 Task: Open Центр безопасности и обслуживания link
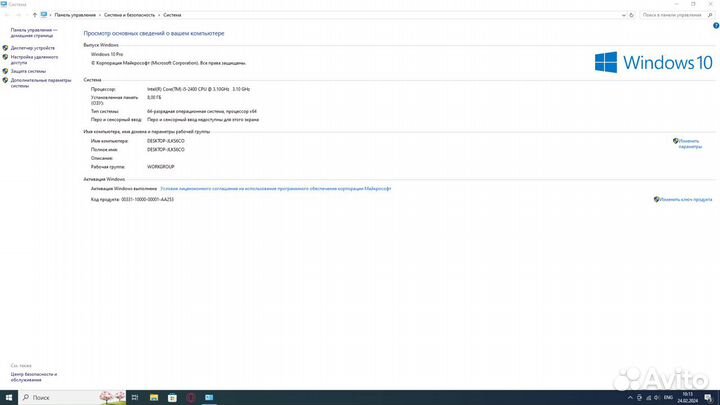pyautogui.click(x=30, y=377)
